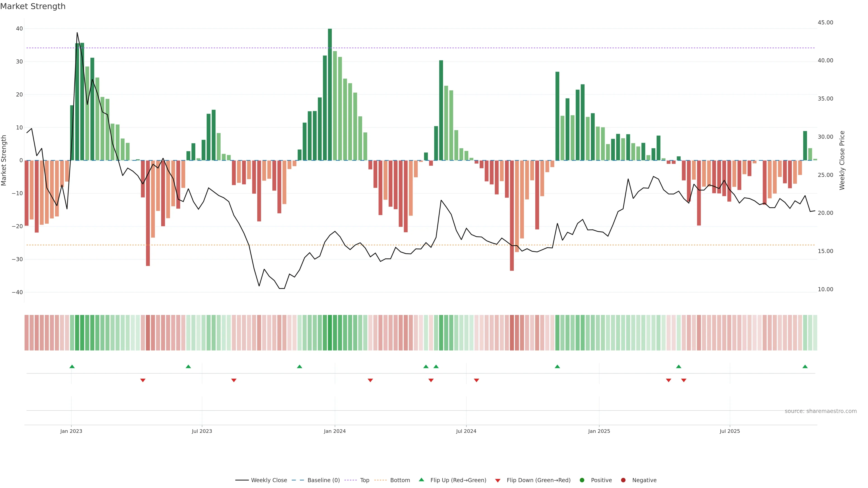This screenshot has height=488, width=868.
Task: Click the first red flip-down triangle in Apr 2023
Action: click(x=143, y=380)
